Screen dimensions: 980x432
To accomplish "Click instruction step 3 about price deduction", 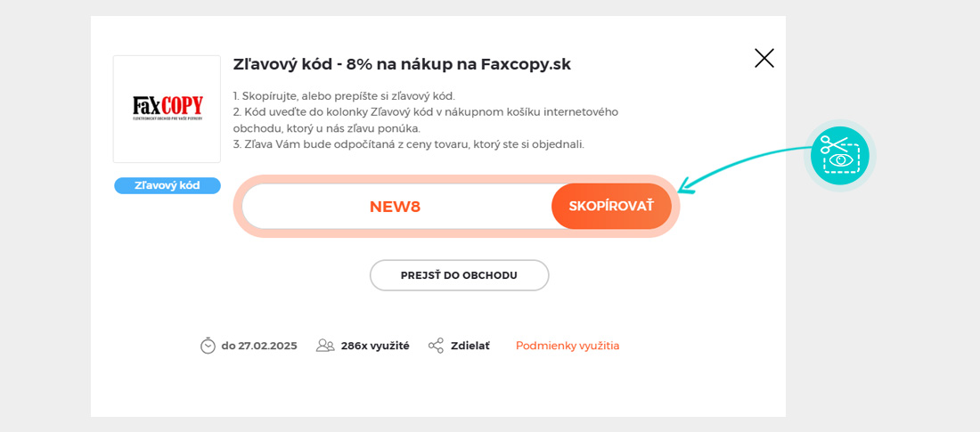I will tap(409, 144).
